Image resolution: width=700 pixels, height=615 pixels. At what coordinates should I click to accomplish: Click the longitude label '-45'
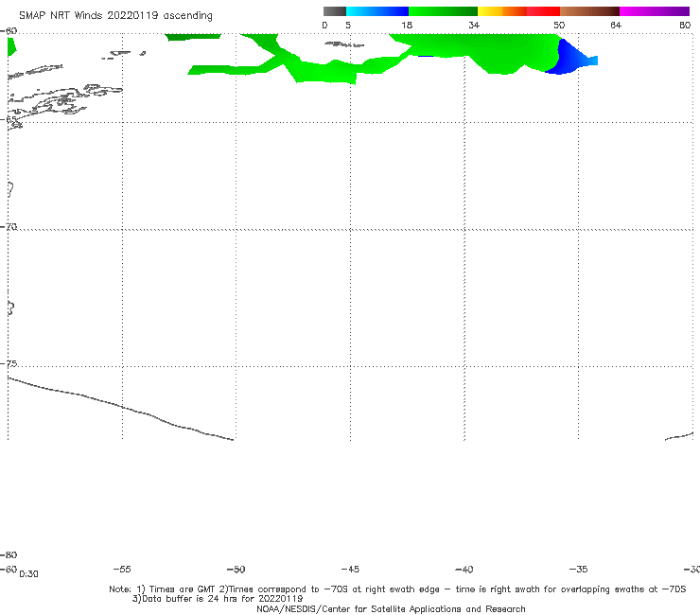tap(350, 569)
